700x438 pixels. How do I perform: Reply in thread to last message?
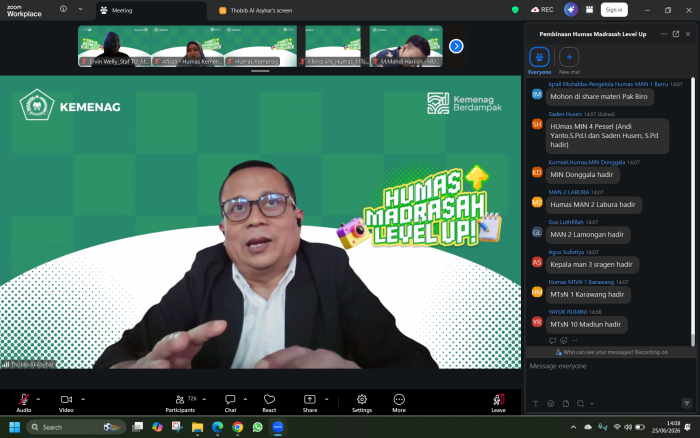coord(552,340)
